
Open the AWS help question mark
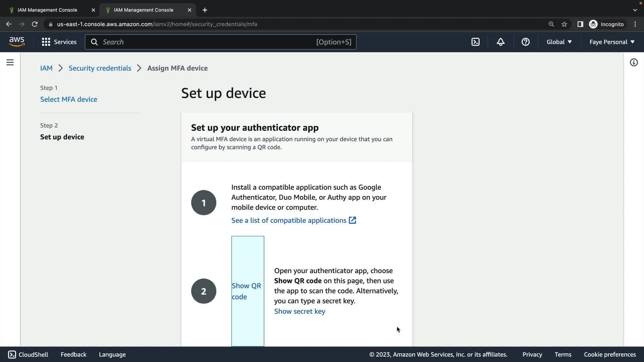[x=525, y=42]
